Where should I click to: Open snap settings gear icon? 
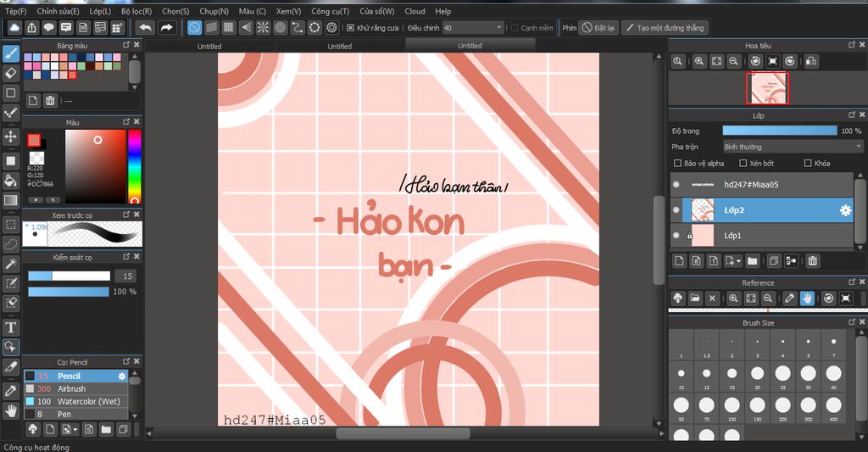pyautogui.click(x=331, y=28)
